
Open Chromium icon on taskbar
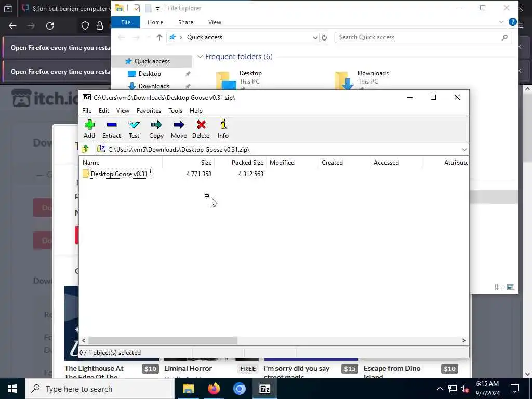tap(239, 389)
